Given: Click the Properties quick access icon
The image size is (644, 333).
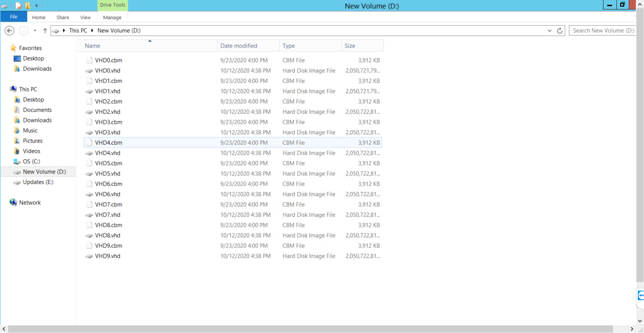Looking at the screenshot, I should pos(19,6).
